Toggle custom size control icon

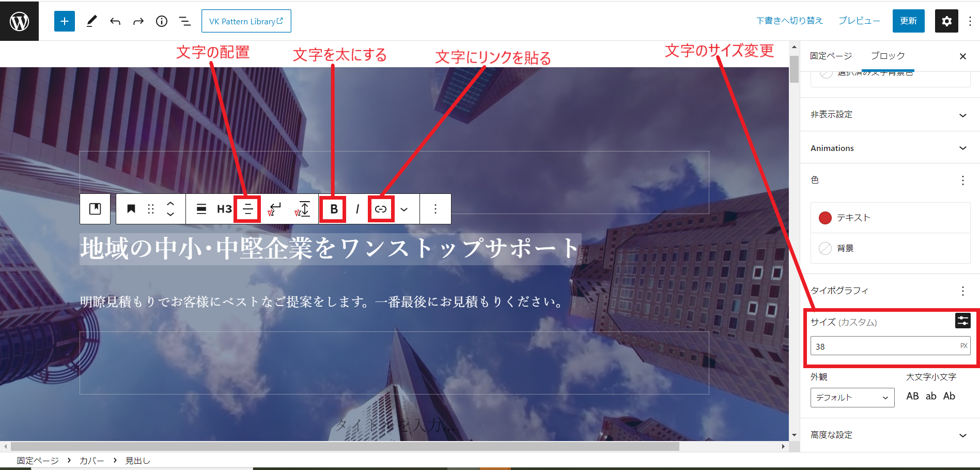(x=962, y=321)
